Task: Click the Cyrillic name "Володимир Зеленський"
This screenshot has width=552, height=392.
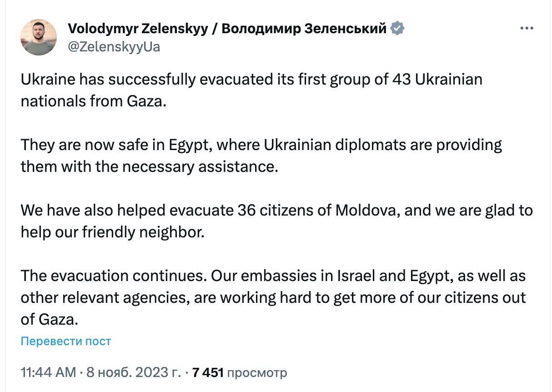Action: pyautogui.click(x=304, y=29)
